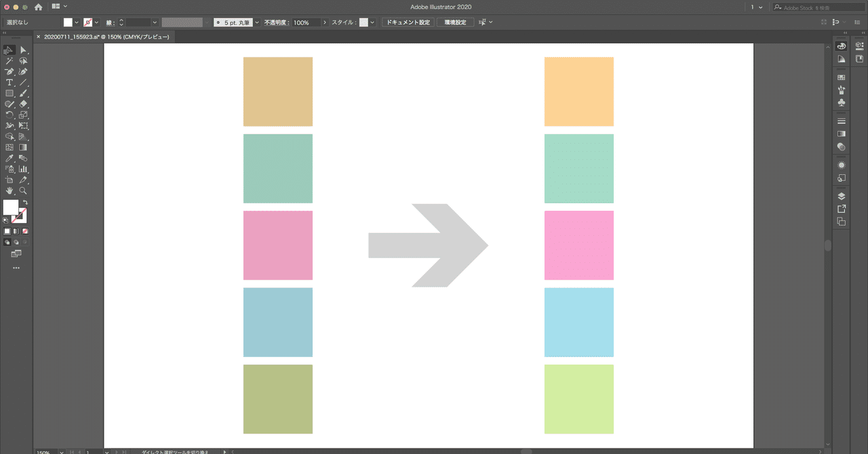Select the Shape Builder tool

pyautogui.click(x=9, y=136)
